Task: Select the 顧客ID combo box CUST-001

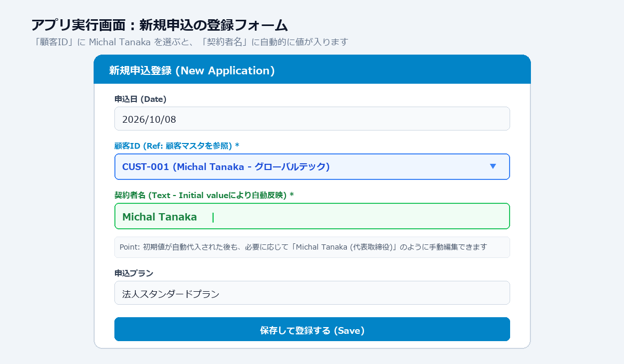Action: [312, 166]
